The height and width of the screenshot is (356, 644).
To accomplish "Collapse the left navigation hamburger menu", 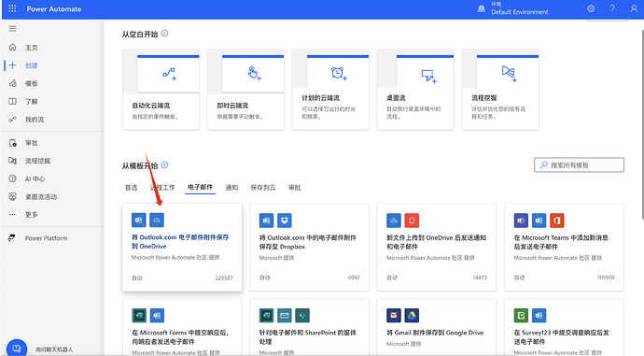I will pyautogui.click(x=12, y=29).
